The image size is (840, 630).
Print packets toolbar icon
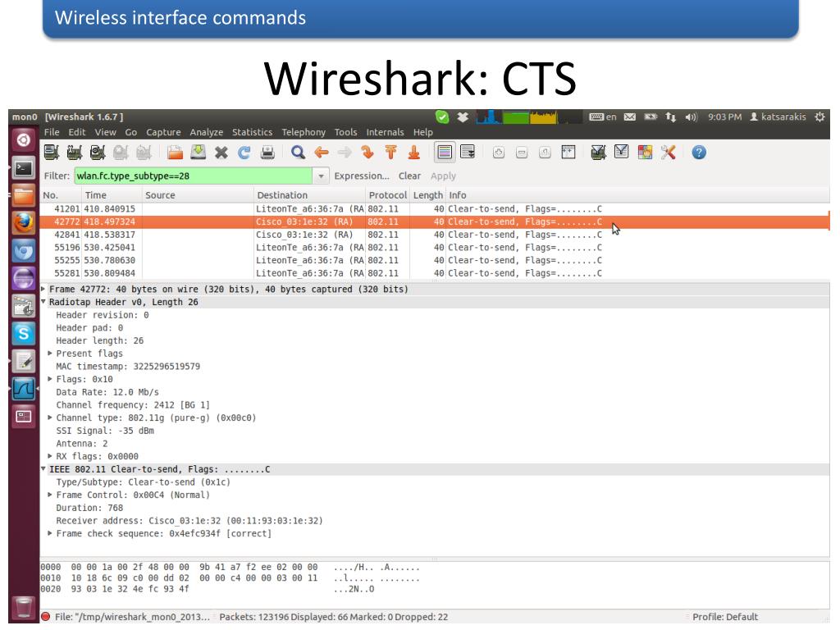tap(267, 153)
